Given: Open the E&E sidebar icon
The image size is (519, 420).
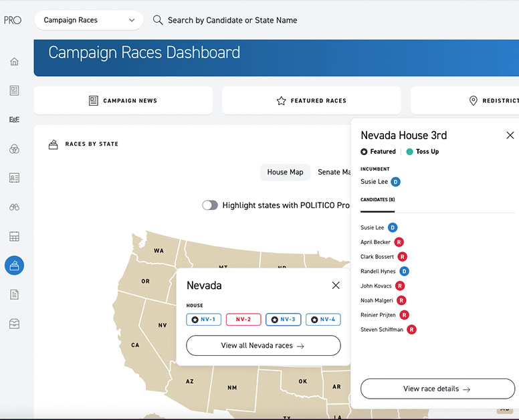Looking at the screenshot, I should coord(14,120).
